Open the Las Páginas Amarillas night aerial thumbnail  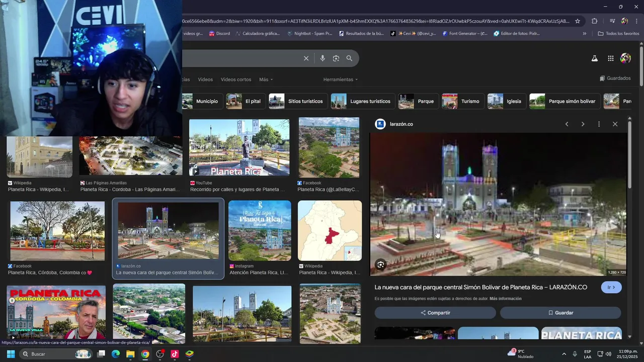(x=130, y=156)
